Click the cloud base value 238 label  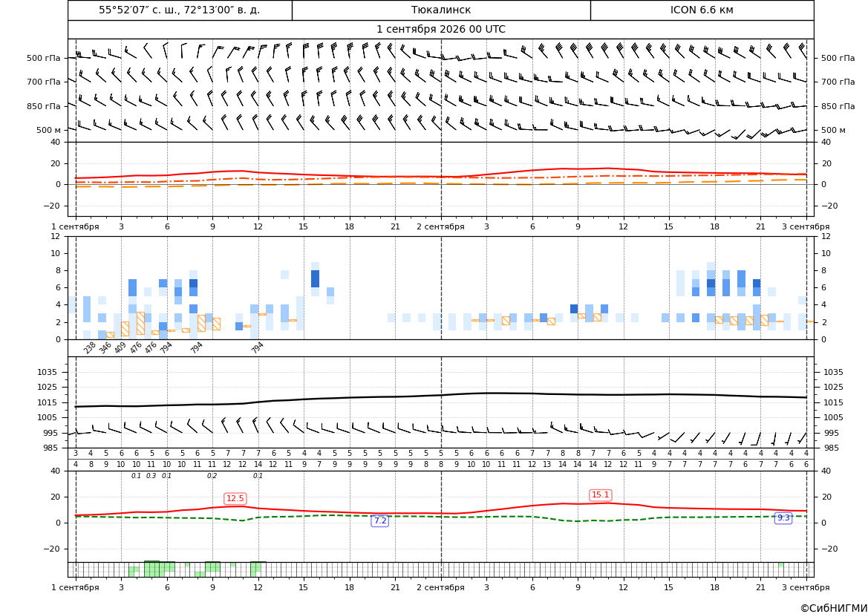90,347
